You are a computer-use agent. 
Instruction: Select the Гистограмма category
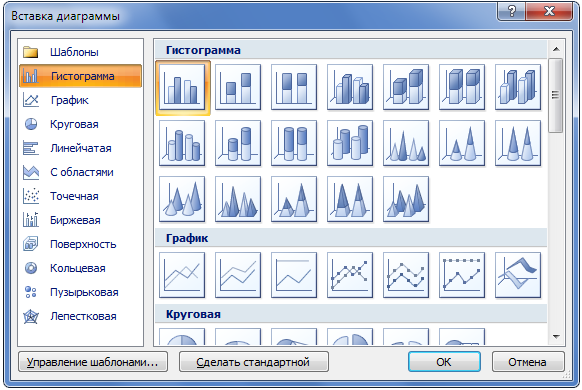pos(81,76)
